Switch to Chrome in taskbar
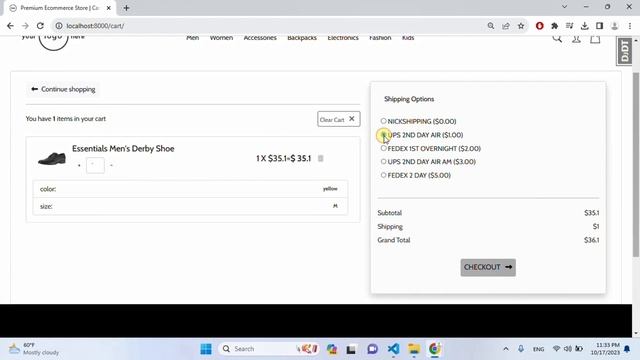 435,349
